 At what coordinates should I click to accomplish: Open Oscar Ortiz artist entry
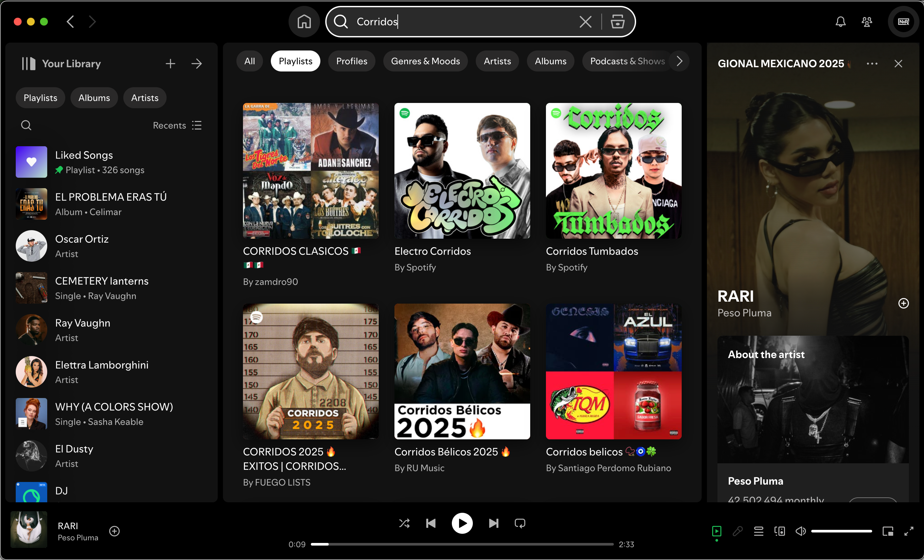click(x=111, y=246)
